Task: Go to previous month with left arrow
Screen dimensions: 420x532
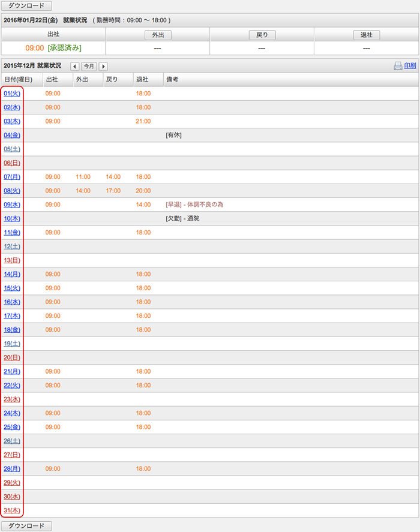Action: pyautogui.click(x=74, y=66)
